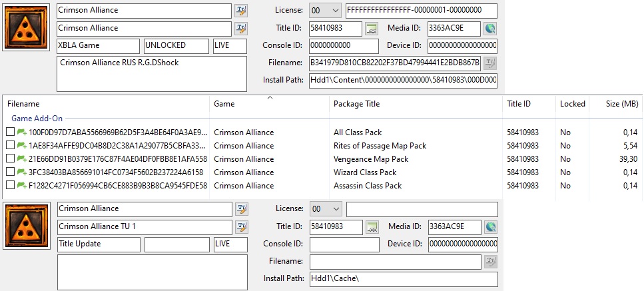
Task: Click add-on icon of All Class Pack row
Action: pyautogui.click(x=22, y=132)
